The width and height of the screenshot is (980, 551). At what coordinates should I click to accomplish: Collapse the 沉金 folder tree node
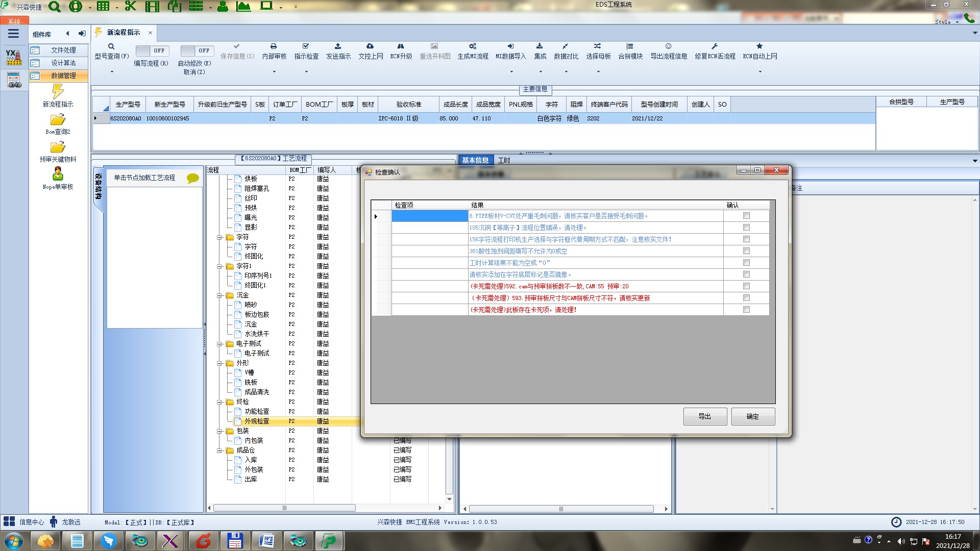219,295
